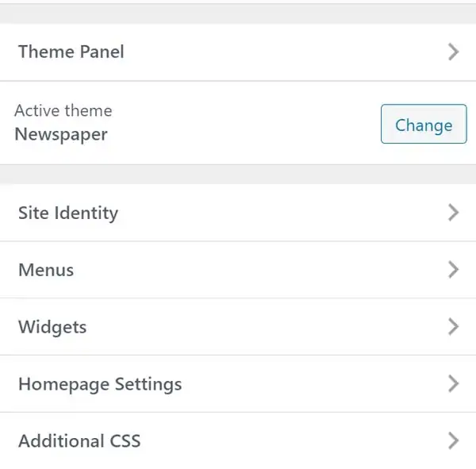Expand the Site Identity section

(x=238, y=213)
